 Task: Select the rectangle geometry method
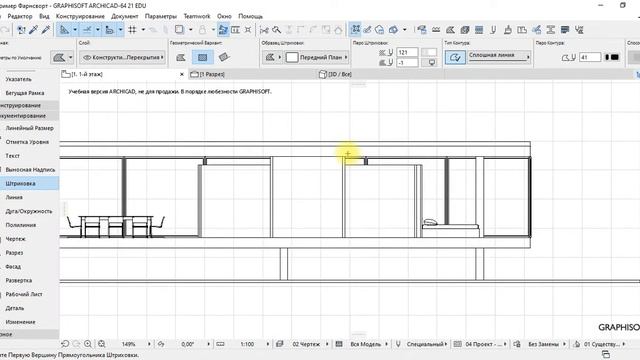pyautogui.click(x=202, y=58)
